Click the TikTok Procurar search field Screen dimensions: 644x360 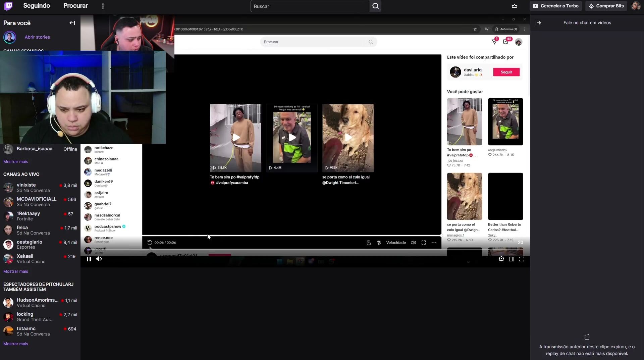313,42
